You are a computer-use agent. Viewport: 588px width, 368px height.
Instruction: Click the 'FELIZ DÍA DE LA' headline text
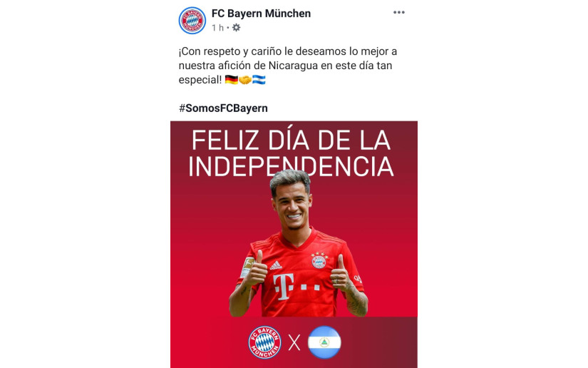pos(291,140)
